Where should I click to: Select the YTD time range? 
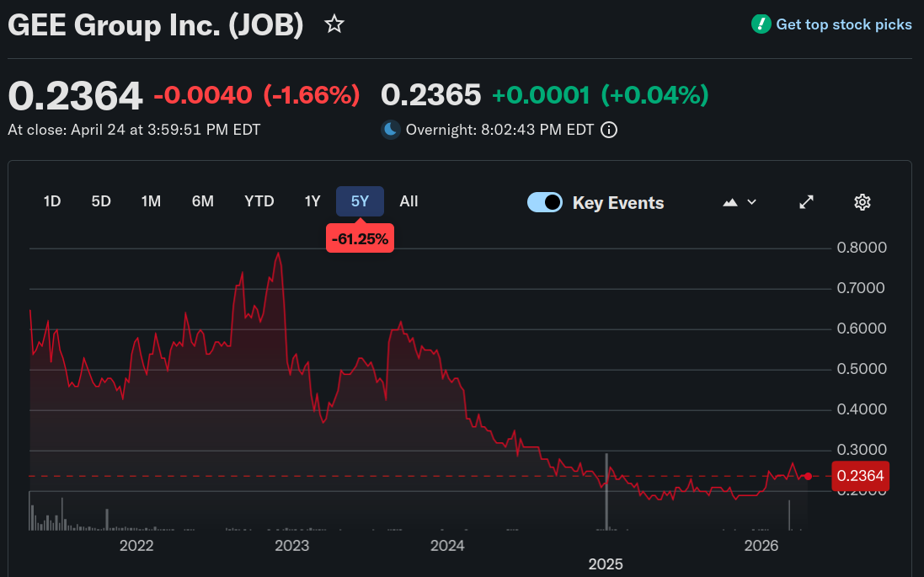[x=259, y=201]
